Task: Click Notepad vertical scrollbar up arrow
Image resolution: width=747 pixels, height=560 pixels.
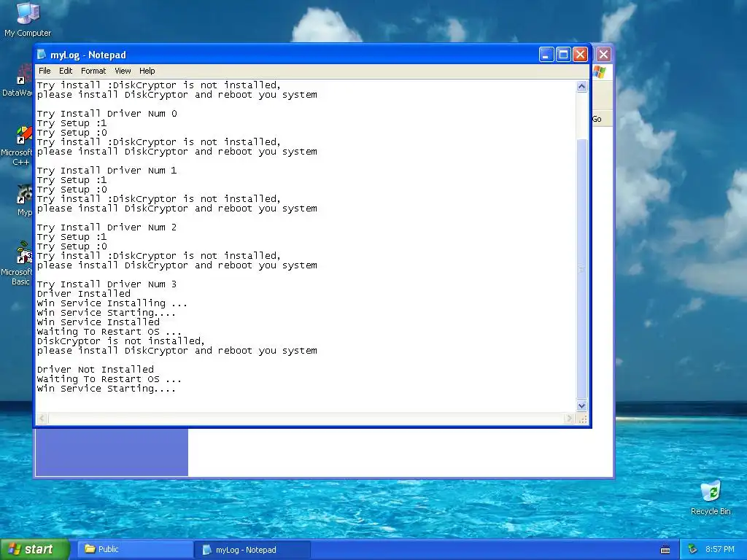Action: tap(581, 86)
